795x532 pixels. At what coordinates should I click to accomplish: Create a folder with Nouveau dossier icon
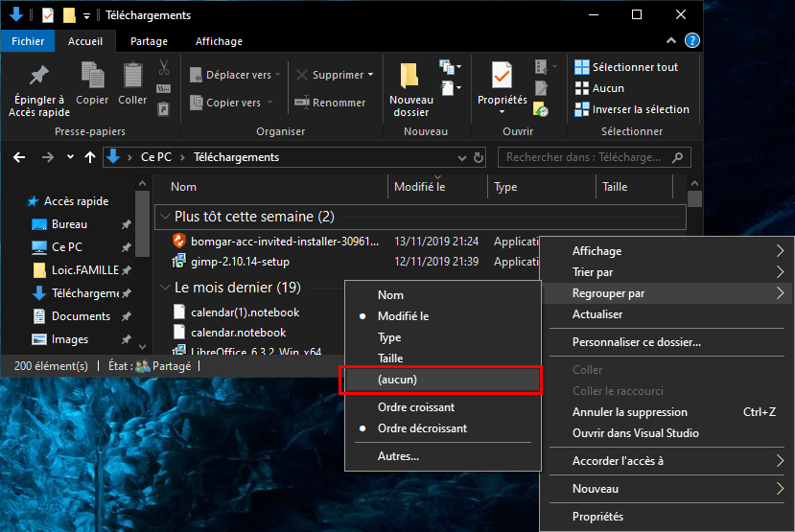point(410,76)
